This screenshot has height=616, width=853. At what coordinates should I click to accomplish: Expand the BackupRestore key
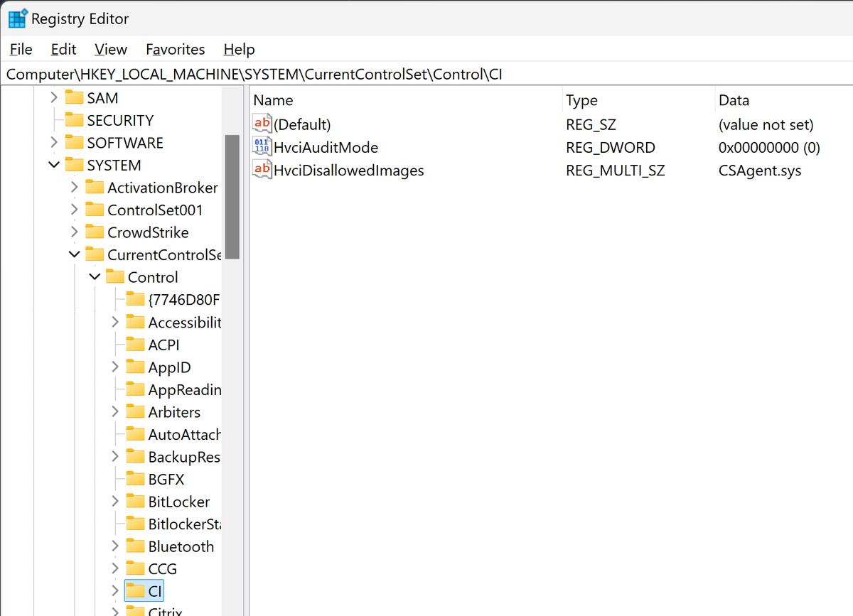click(115, 457)
